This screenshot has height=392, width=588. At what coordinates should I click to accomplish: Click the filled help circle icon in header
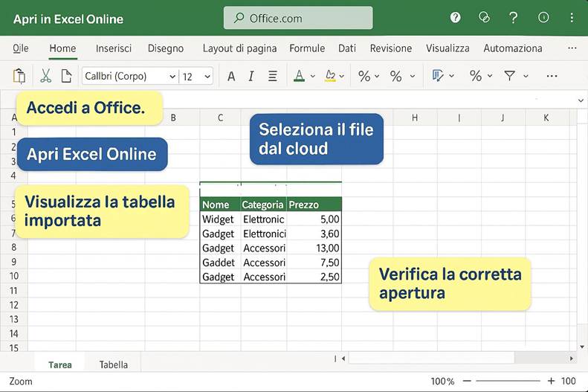455,17
